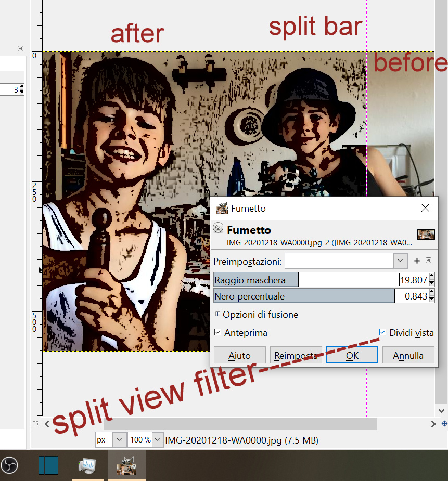Open the system monitor taskbar icon
Viewport: 448px width, 481px height.
tap(87, 465)
